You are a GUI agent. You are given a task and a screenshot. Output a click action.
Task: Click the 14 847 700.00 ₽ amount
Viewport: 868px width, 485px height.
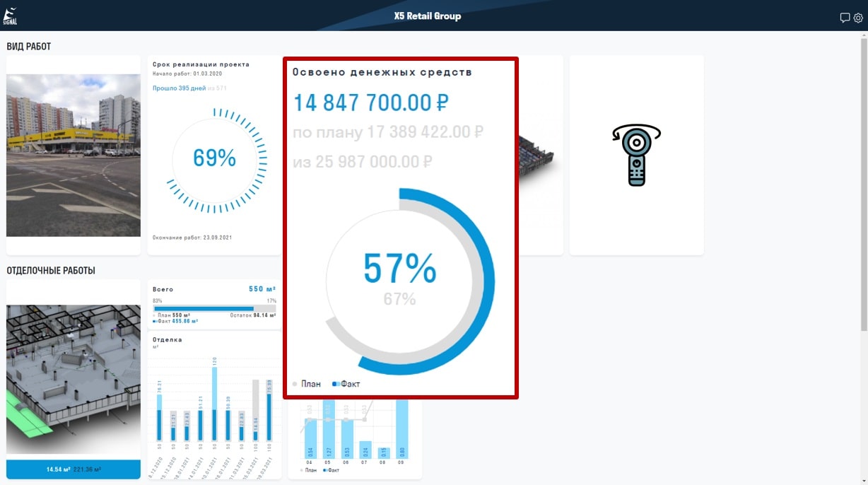pyautogui.click(x=371, y=103)
